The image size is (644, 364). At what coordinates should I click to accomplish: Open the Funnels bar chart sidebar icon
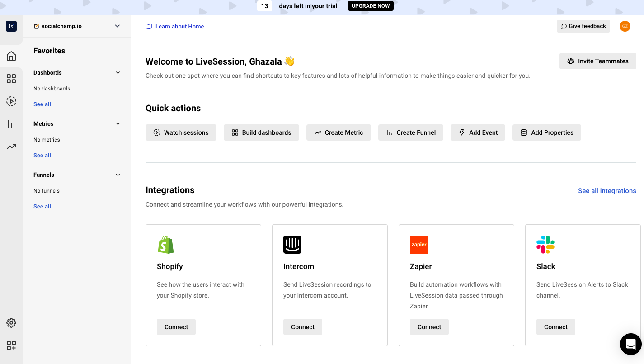(11, 124)
